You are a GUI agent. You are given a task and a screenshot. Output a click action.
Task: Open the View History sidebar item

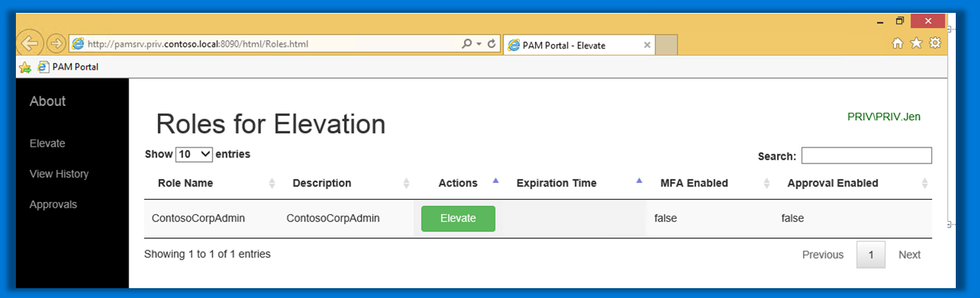coord(59,174)
